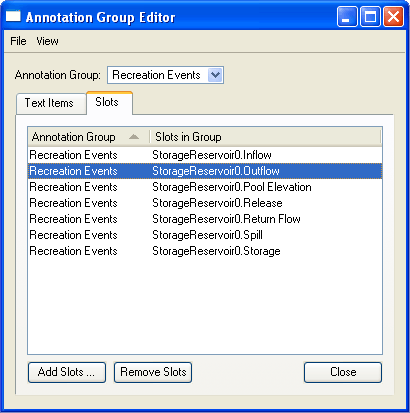410x413 pixels.
Task: Select the StorageReservoir0.Storage row
Action: pos(205,251)
